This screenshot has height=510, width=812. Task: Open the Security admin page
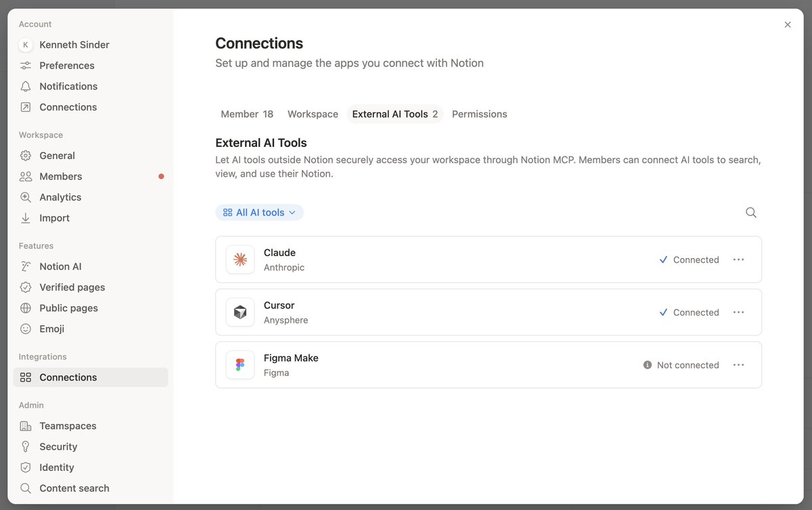[91, 447]
